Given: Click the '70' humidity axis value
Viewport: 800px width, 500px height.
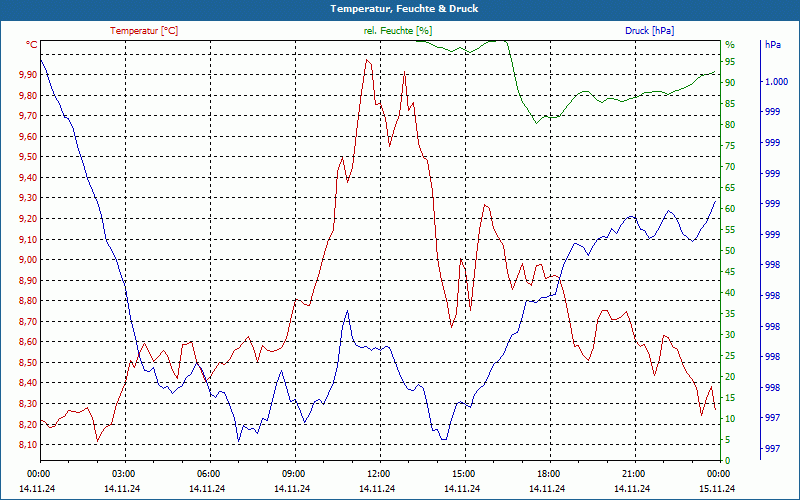Looking at the screenshot, I should [730, 167].
